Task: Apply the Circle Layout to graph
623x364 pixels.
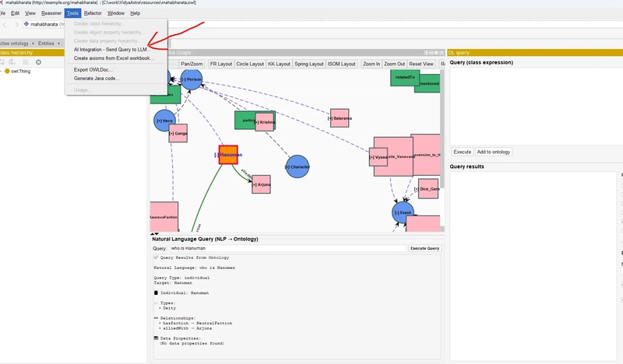Action: point(250,64)
